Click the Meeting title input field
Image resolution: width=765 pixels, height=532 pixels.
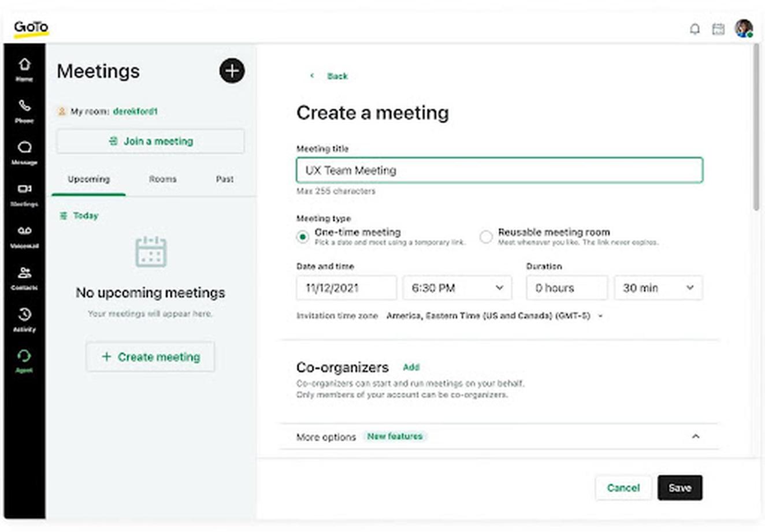[500, 170]
